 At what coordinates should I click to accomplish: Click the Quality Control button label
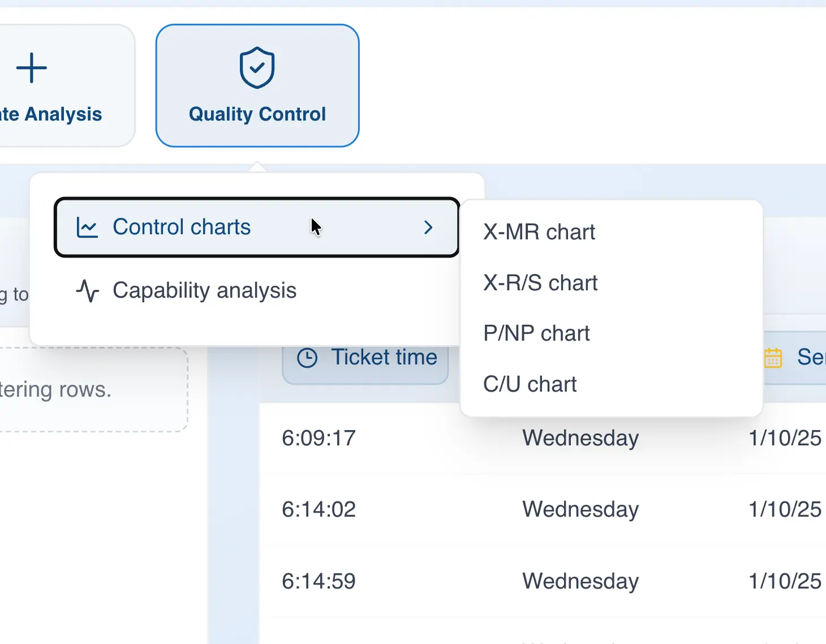point(257,114)
